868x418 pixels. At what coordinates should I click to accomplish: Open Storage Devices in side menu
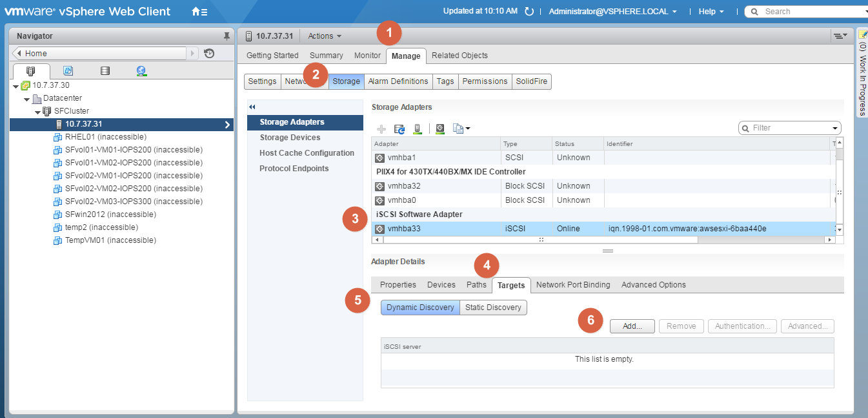pos(290,138)
